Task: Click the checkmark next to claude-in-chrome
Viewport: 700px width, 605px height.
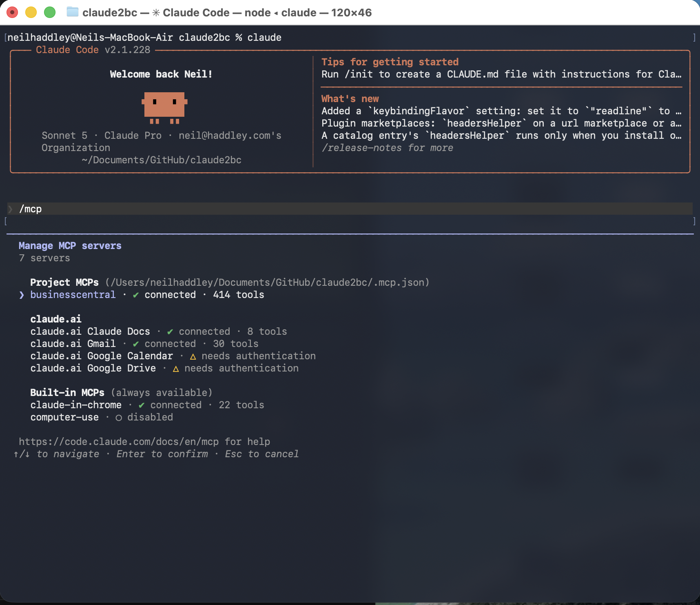Action: tap(142, 405)
